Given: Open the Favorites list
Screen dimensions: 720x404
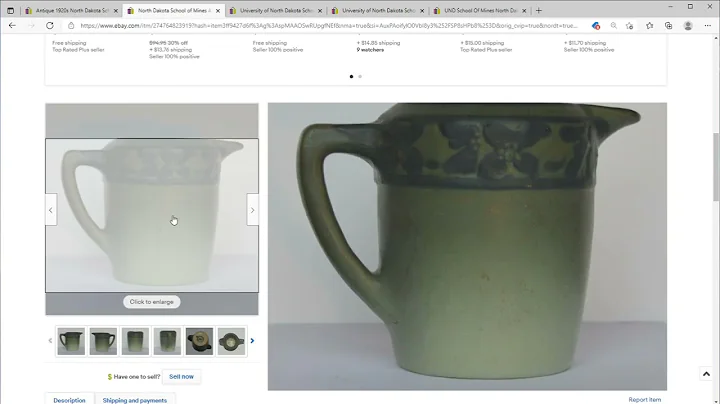Looking at the screenshot, I should click(x=649, y=26).
